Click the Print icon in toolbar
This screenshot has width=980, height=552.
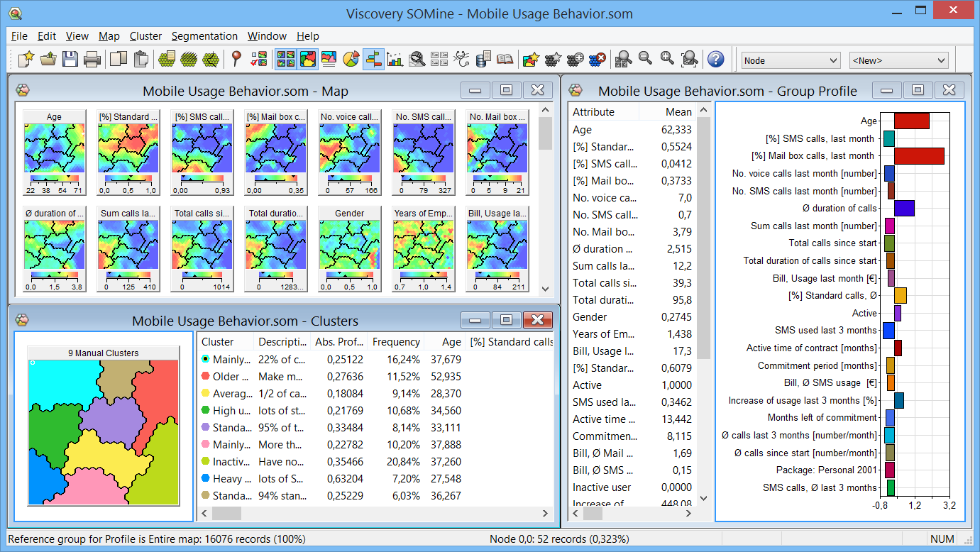pos(92,60)
